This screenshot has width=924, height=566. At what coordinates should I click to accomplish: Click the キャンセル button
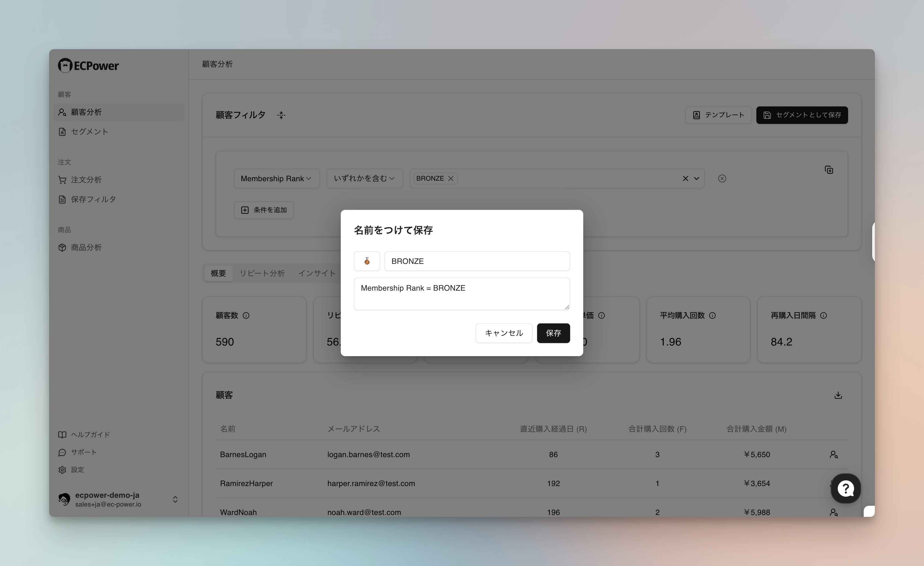(504, 333)
